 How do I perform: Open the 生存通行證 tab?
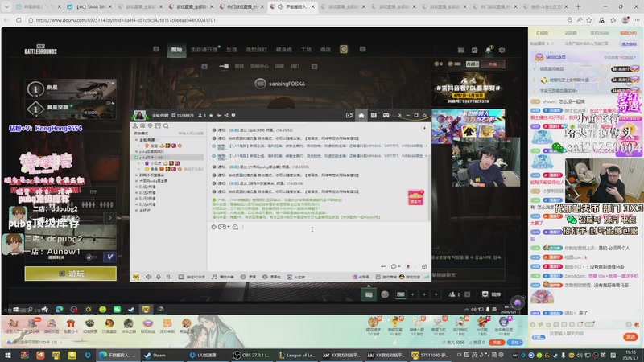click(204, 50)
